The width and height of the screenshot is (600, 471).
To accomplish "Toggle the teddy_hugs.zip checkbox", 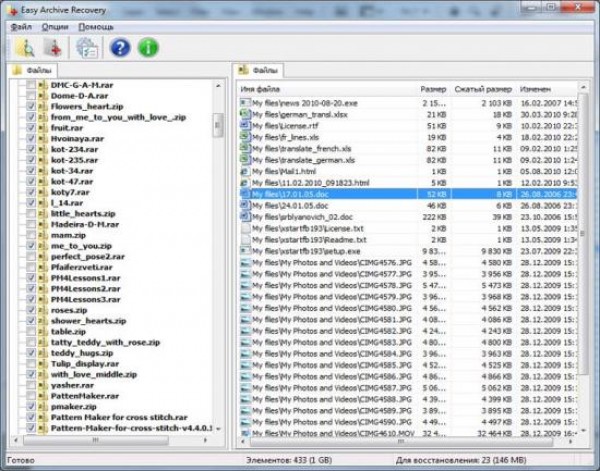I will [x=31, y=353].
